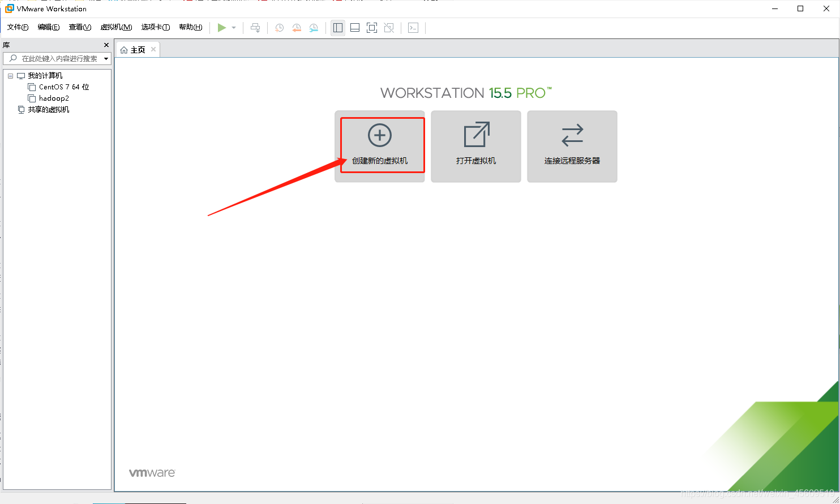Open the 文件(F) menu

tap(18, 27)
